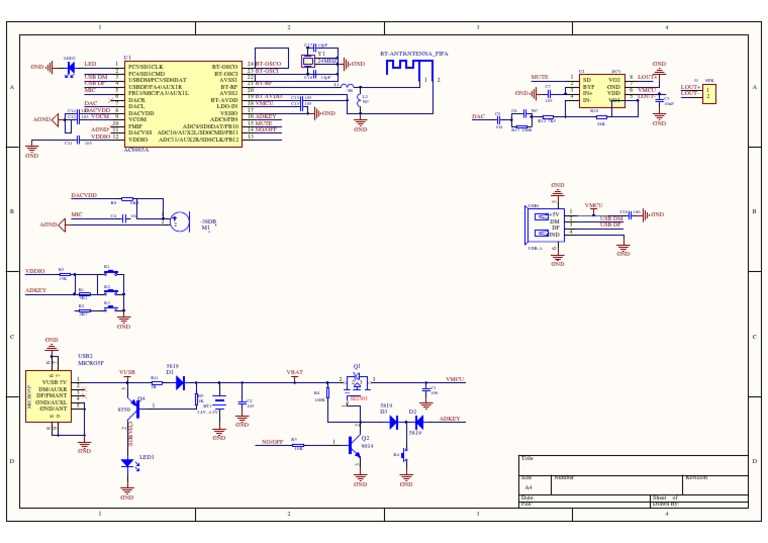Select crystal Y1 next to BT-OSCO
This screenshot has height=543, width=768.
[x=308, y=61]
